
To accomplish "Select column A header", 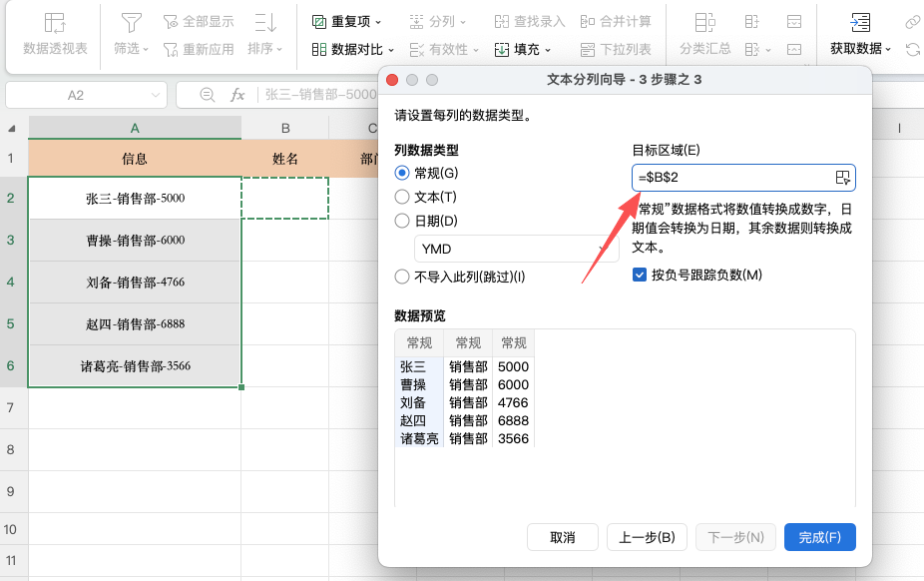I will tap(135, 128).
